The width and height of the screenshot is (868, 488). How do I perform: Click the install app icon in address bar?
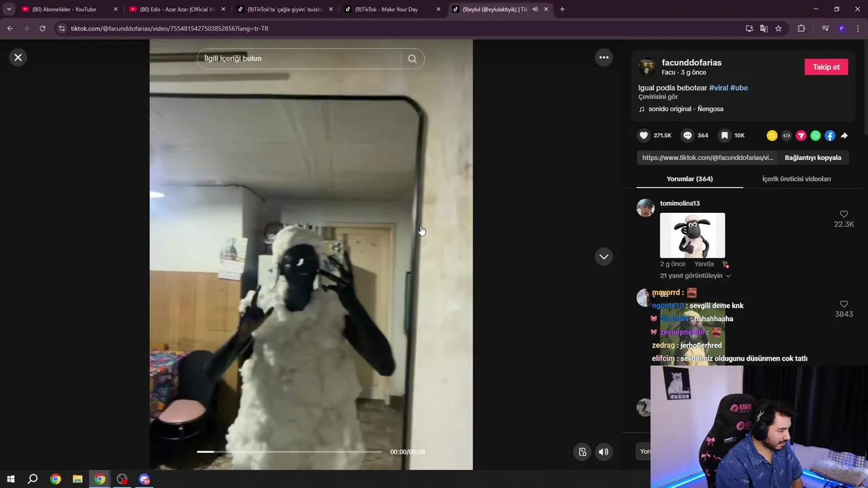point(749,28)
